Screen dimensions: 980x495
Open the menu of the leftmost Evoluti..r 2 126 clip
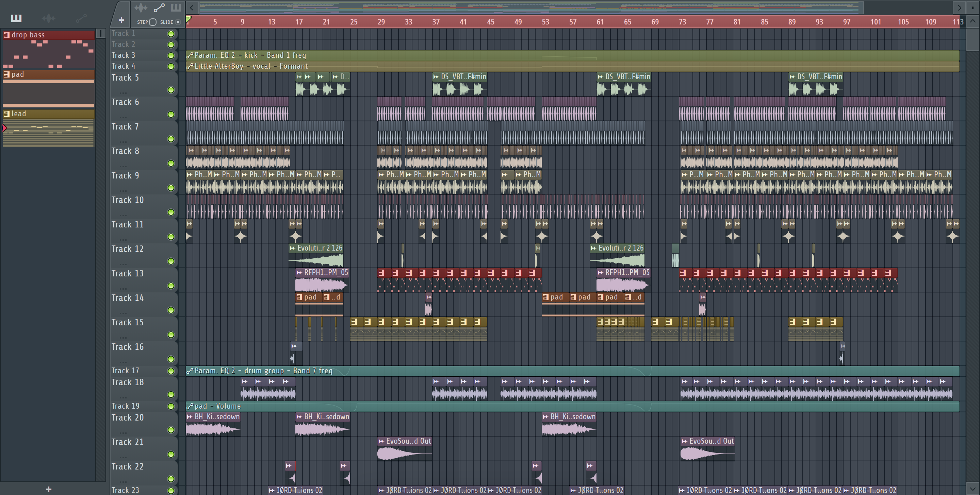coord(292,248)
